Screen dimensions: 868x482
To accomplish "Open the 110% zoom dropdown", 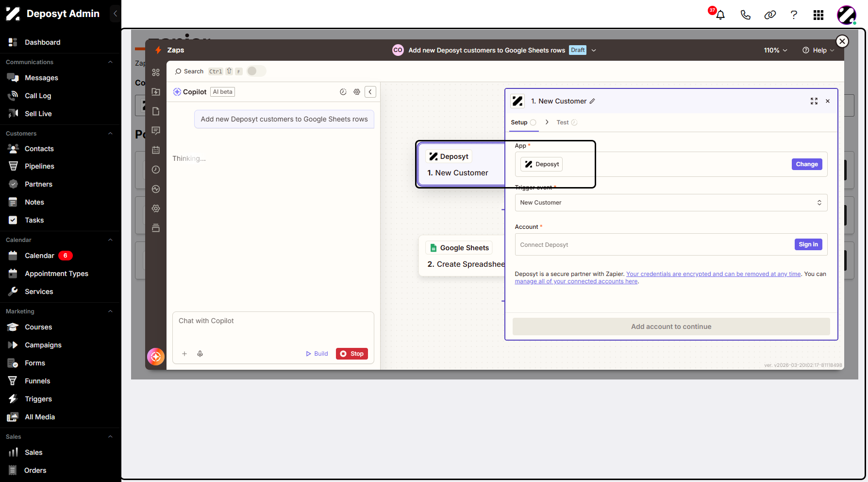I will pyautogui.click(x=775, y=50).
